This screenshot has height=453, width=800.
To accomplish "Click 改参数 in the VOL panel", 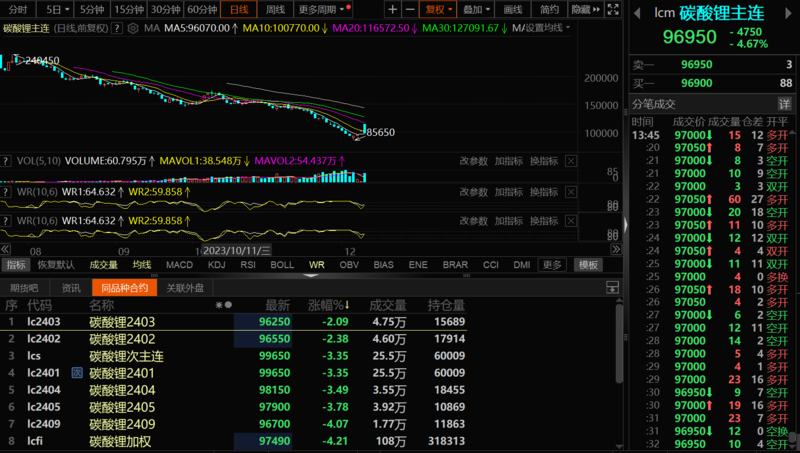I will point(474,161).
